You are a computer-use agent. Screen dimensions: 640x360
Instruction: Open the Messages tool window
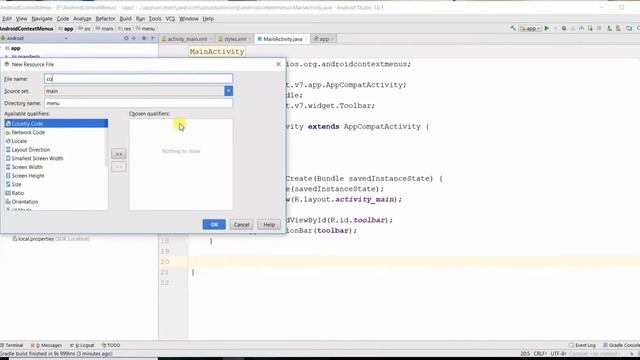click(x=46, y=345)
